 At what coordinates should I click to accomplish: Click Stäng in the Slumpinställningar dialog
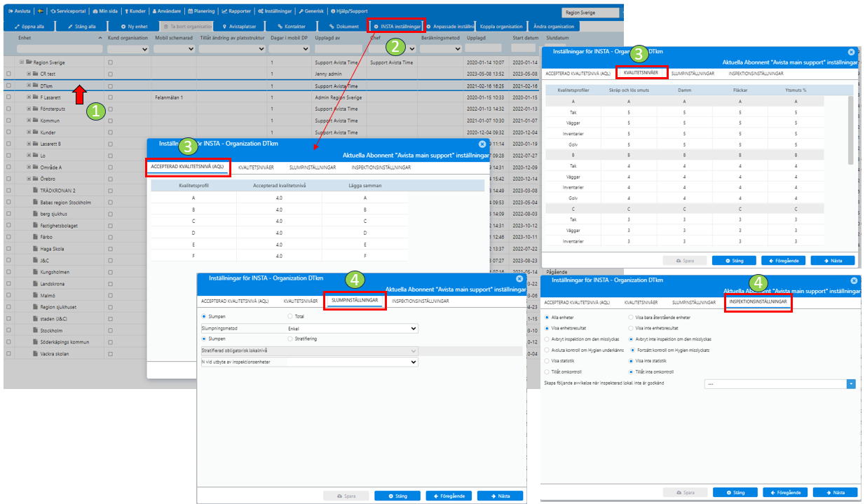point(397,496)
